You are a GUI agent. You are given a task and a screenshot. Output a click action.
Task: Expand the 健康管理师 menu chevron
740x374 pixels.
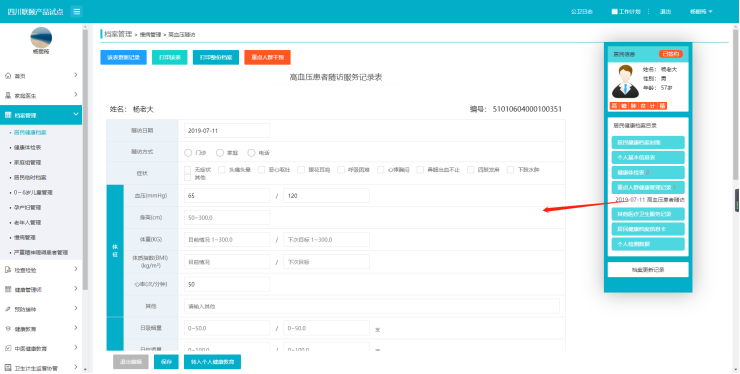pyautogui.click(x=76, y=289)
